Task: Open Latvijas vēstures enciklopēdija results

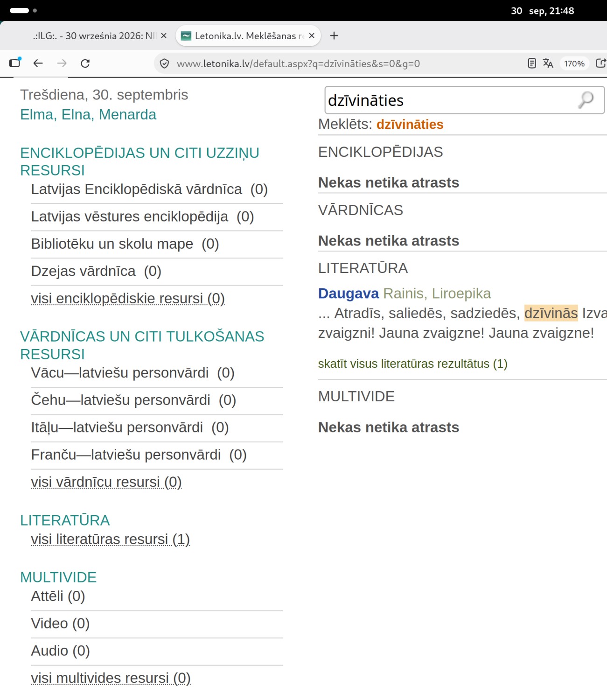Action: [142, 217]
